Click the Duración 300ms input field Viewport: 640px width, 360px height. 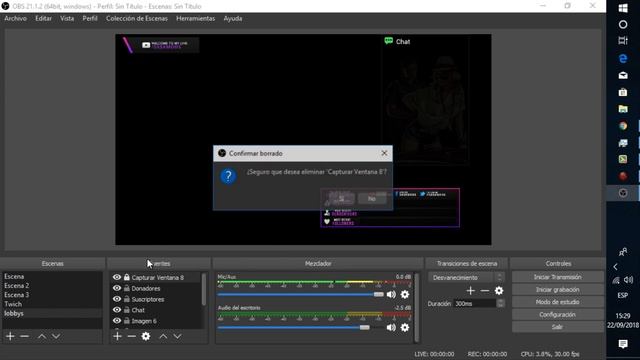pos(475,303)
